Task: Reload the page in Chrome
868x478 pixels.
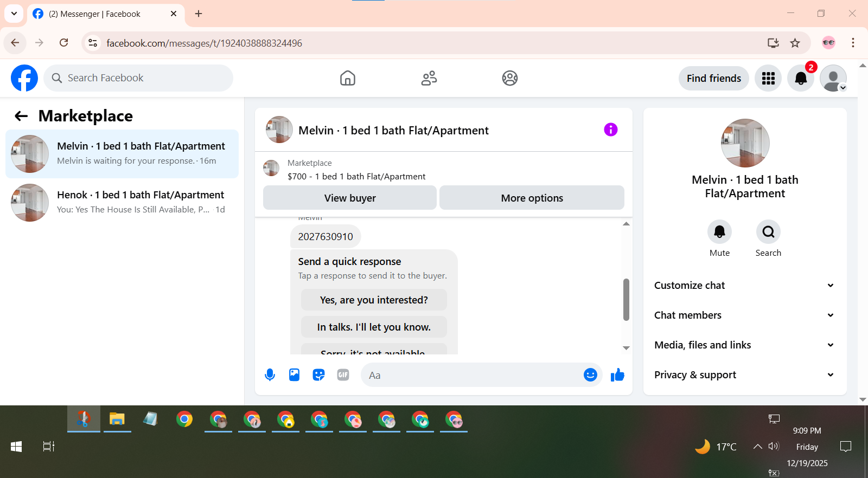Action: (x=64, y=43)
